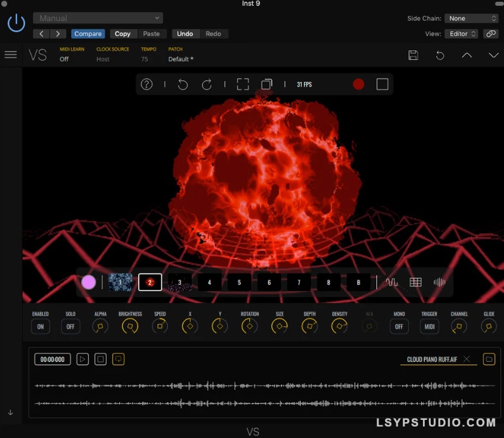Open the VS hamburger menu
This screenshot has width=504, height=438.
point(10,54)
